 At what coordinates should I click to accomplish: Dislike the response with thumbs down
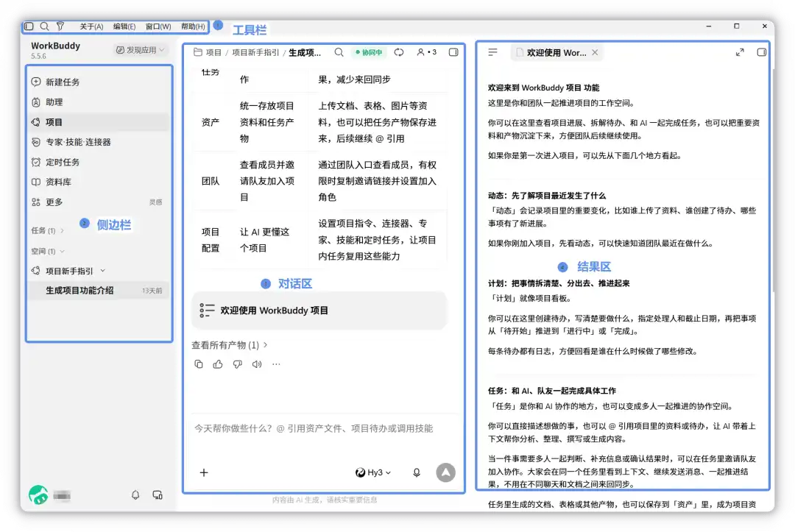point(237,363)
